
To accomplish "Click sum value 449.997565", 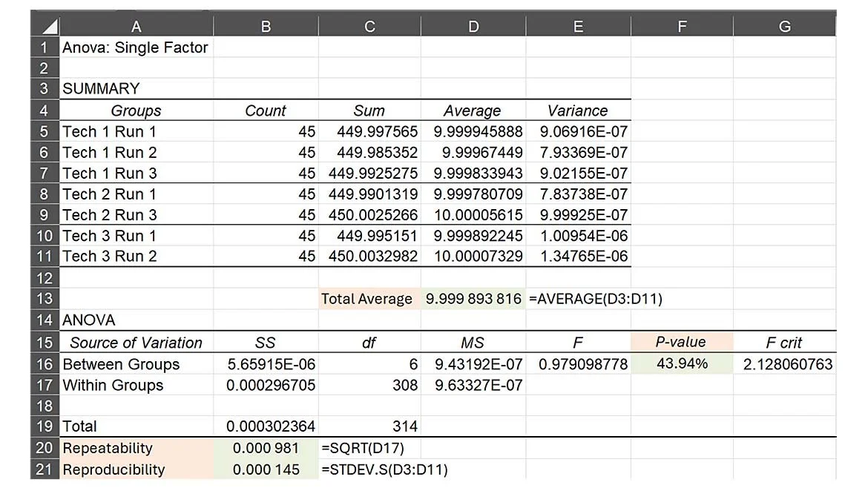I will click(x=369, y=131).
